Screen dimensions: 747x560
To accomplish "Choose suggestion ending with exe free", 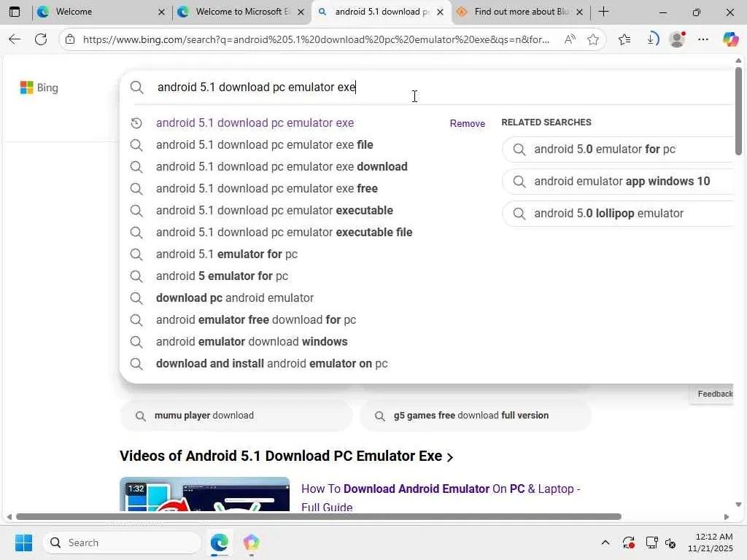I will 267,189.
